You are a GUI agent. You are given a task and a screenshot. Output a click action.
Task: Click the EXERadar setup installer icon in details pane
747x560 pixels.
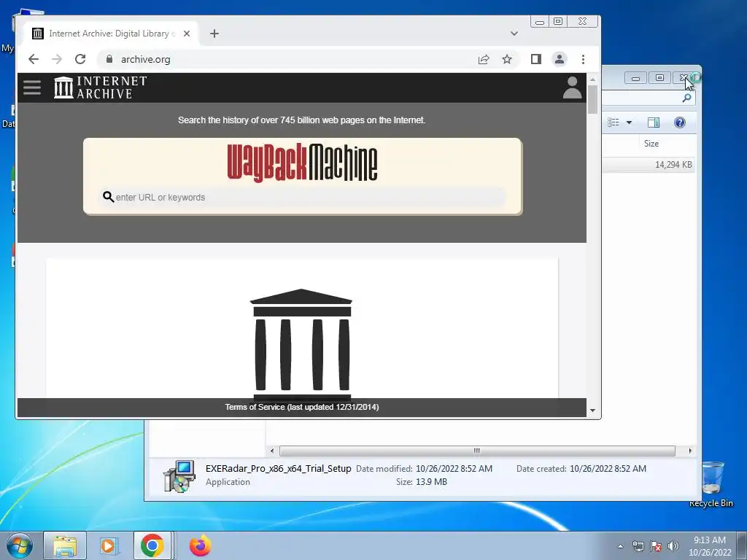pos(179,475)
